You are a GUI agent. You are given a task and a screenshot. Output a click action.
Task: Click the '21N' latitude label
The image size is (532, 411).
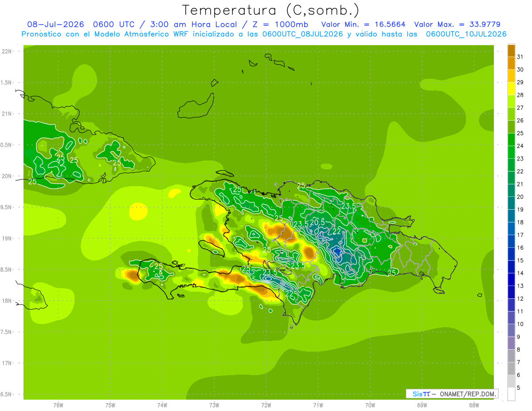(7, 114)
